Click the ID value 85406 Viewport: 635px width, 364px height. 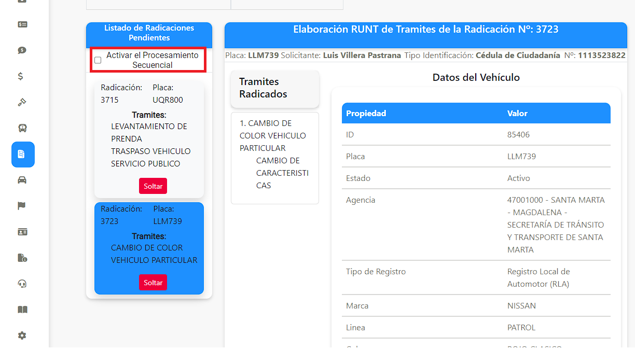518,135
